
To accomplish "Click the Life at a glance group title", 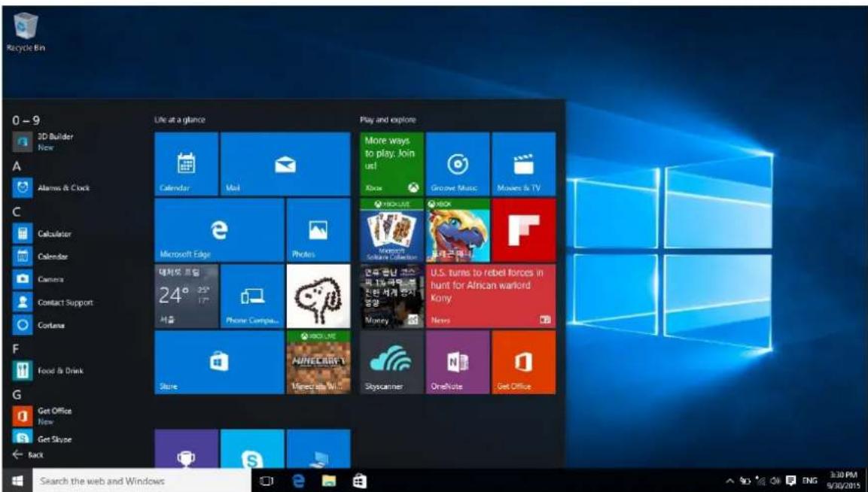I will click(180, 120).
